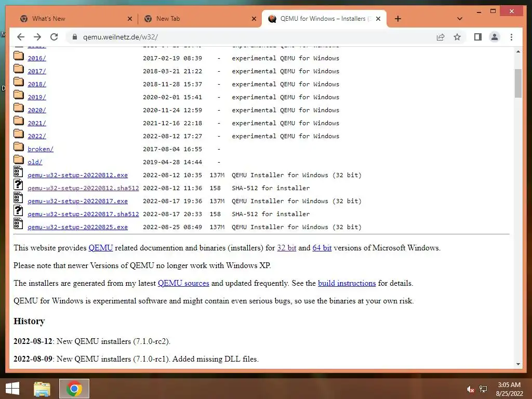
Task: Click binary file icon for 20220812.exe
Action: pyautogui.click(x=18, y=172)
